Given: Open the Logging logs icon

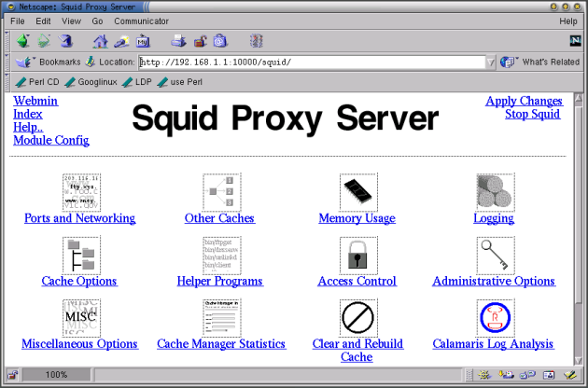Looking at the screenshot, I should [x=496, y=192].
